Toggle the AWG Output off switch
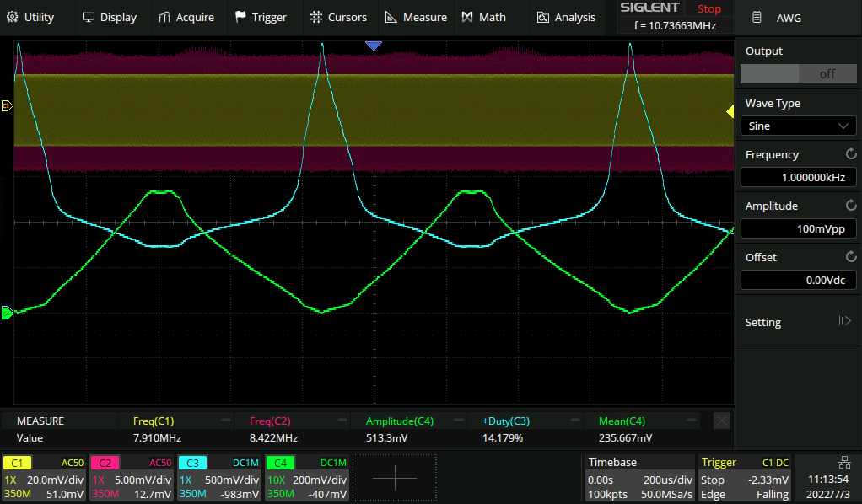 point(798,74)
